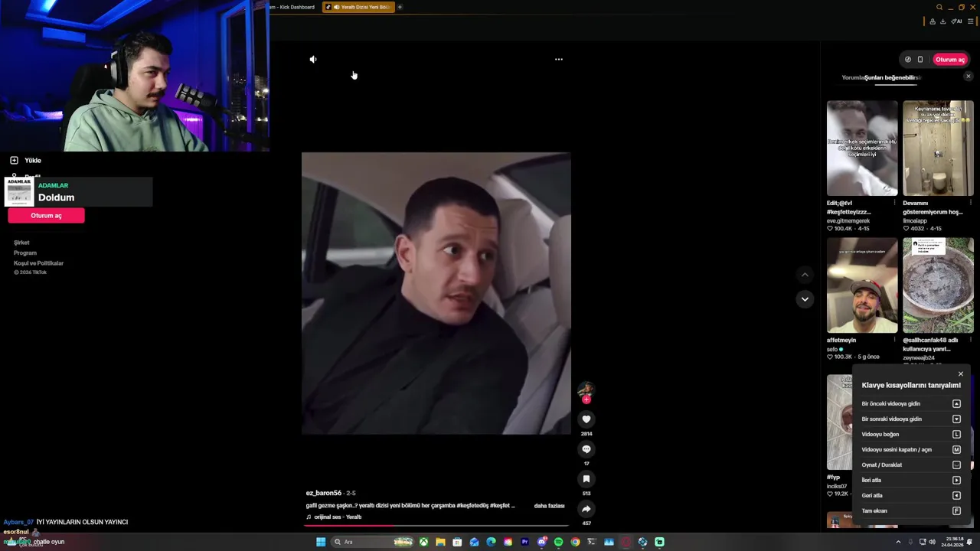Open the browser profile account icon

(x=932, y=21)
